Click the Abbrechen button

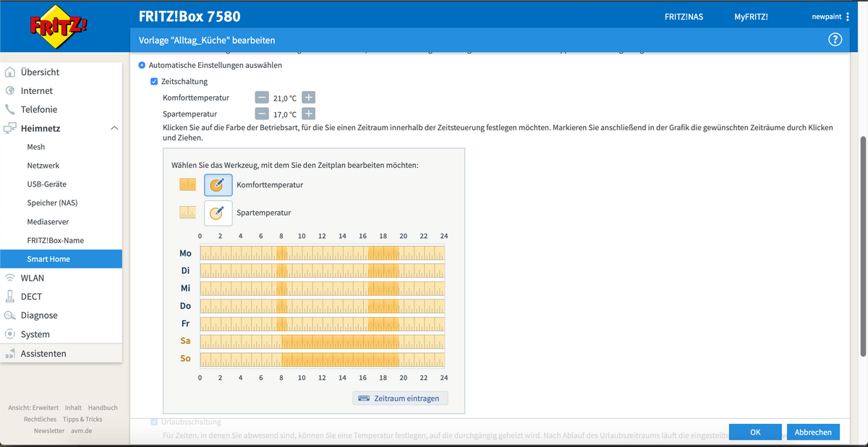(x=813, y=432)
